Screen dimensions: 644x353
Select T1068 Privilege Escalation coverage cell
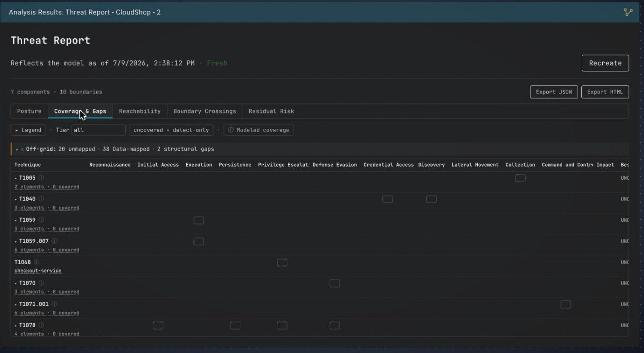(282, 262)
